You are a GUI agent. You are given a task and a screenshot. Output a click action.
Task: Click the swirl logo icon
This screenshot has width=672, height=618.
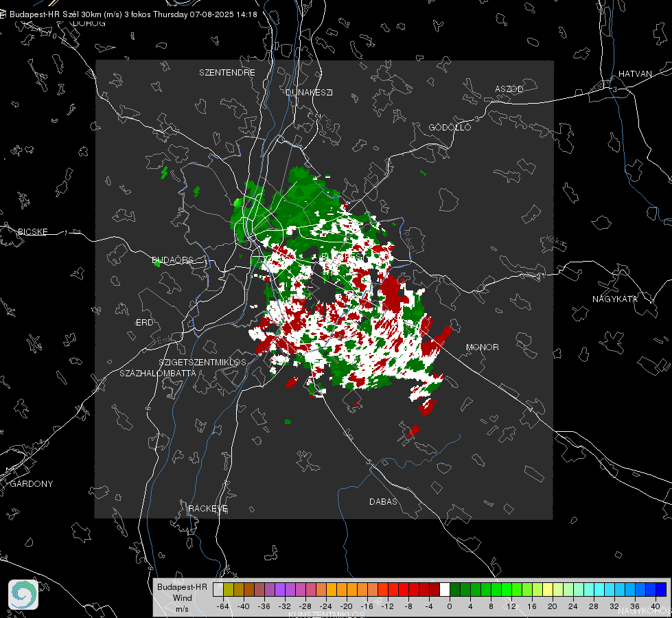pyautogui.click(x=23, y=595)
